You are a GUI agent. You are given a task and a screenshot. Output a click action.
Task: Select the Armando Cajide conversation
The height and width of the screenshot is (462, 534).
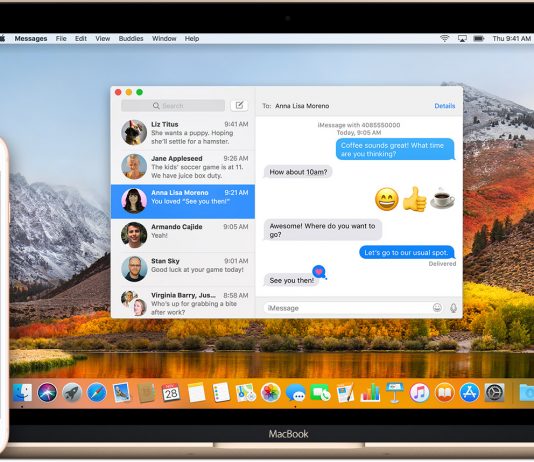[183, 235]
